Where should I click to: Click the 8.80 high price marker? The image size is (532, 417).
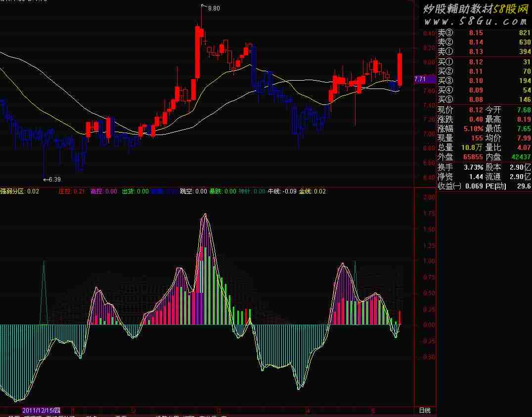(x=214, y=8)
